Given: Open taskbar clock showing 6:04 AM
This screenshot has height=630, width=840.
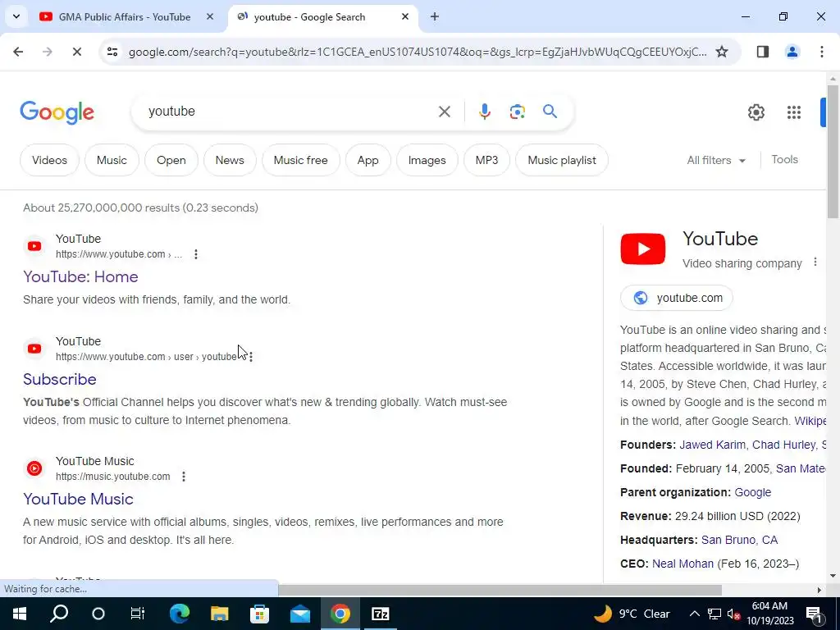Looking at the screenshot, I should (769, 614).
